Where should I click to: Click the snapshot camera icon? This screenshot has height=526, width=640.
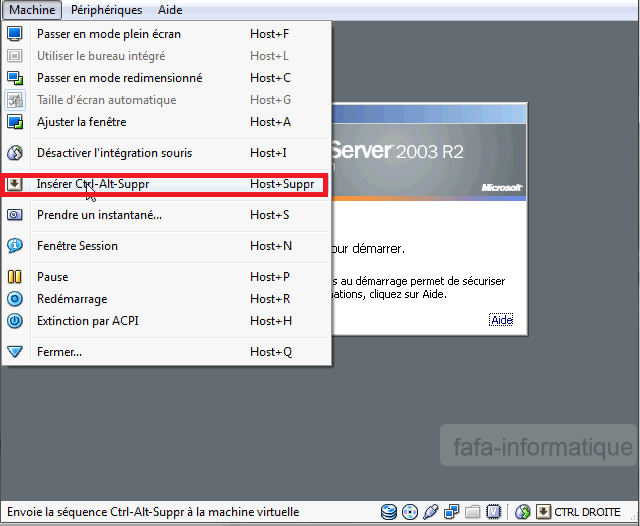click(15, 215)
